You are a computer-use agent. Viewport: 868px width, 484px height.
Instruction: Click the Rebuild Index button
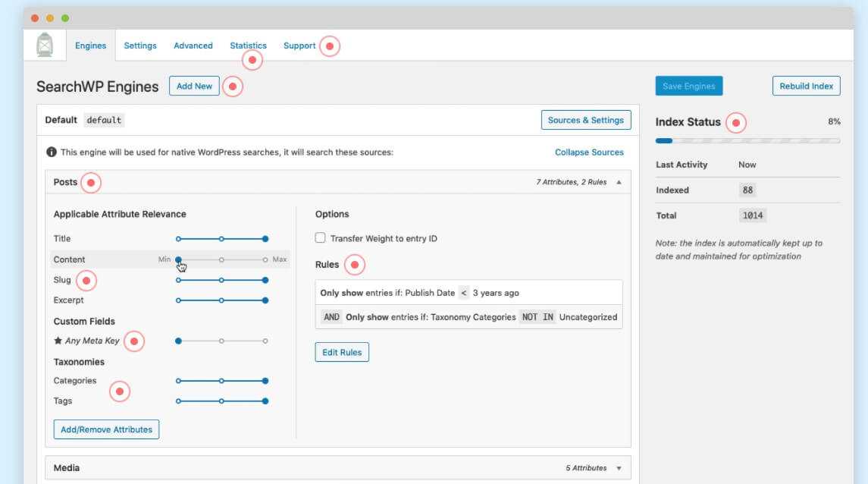pyautogui.click(x=807, y=86)
